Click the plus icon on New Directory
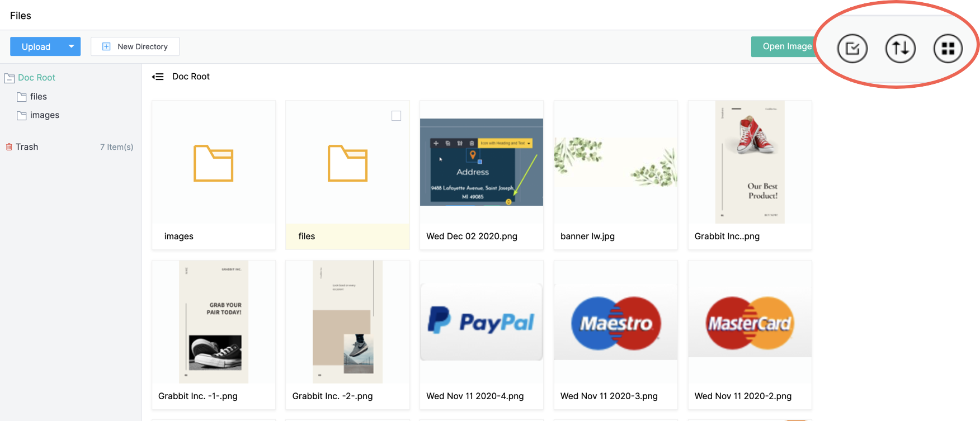980x421 pixels. tap(106, 46)
